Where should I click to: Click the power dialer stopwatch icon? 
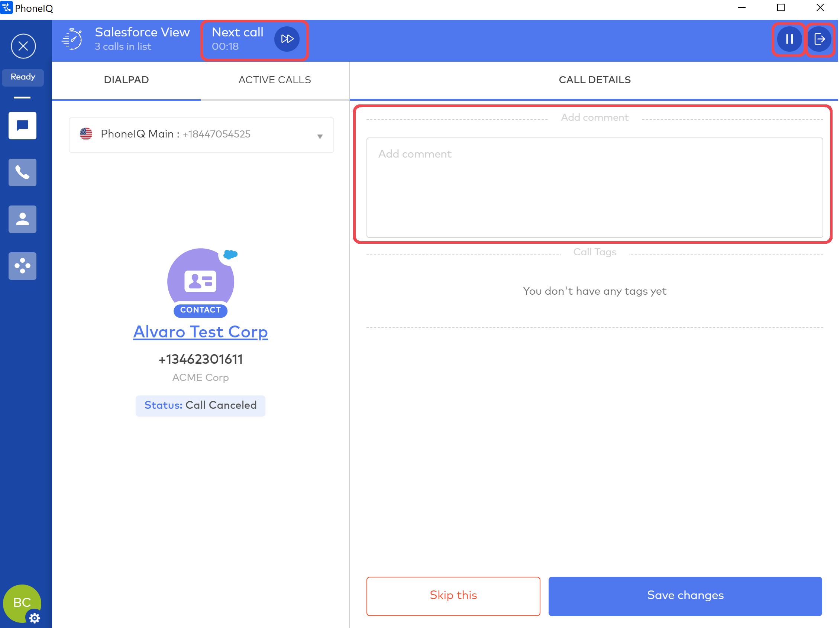tap(72, 39)
